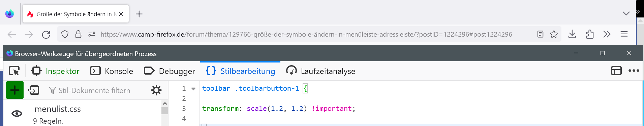
Task: Collapse the rule at line 1
Action: pyautogui.click(x=193, y=89)
